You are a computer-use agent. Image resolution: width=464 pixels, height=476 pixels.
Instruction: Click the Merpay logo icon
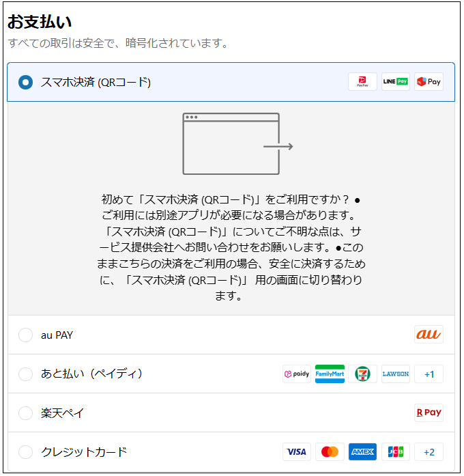click(x=429, y=82)
